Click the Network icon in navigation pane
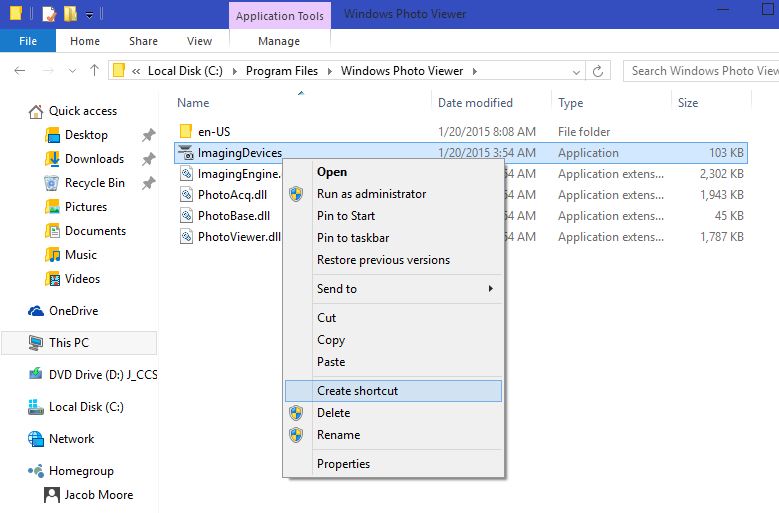Viewport: 779px width, 513px height. pos(36,439)
